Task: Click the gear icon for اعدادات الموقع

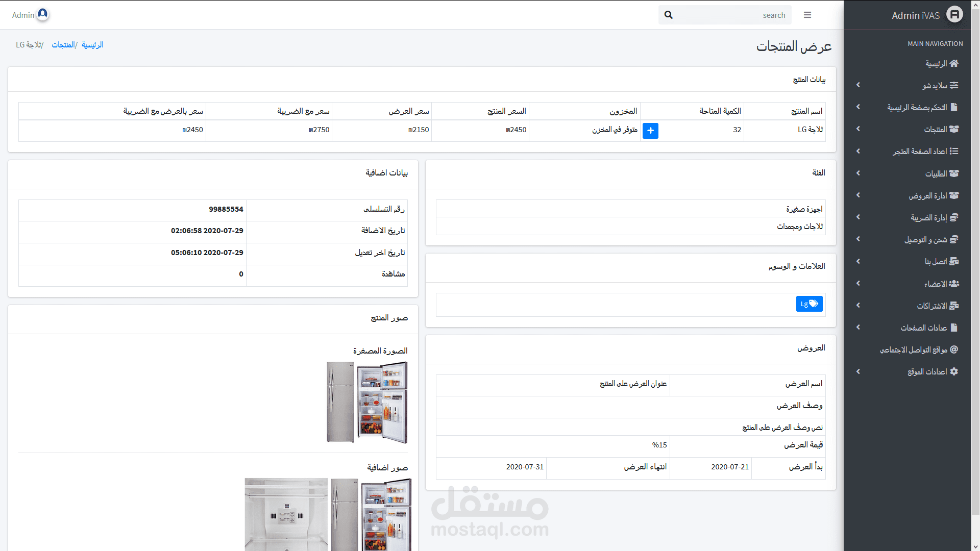Action: (x=953, y=371)
